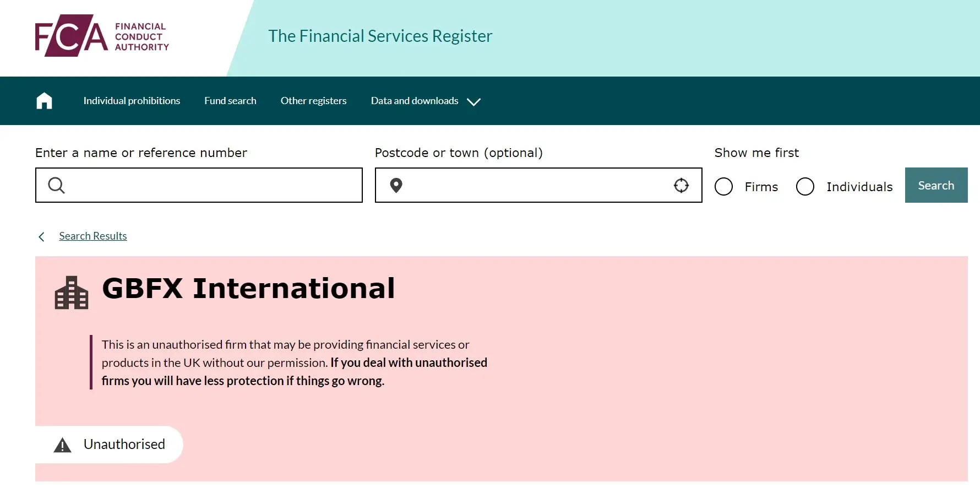Click the magnifying glass search icon

56,185
